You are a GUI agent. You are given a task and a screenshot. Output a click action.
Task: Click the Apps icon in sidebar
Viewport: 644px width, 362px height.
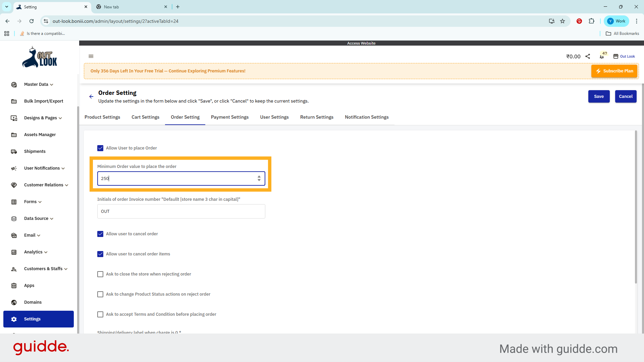click(x=14, y=286)
